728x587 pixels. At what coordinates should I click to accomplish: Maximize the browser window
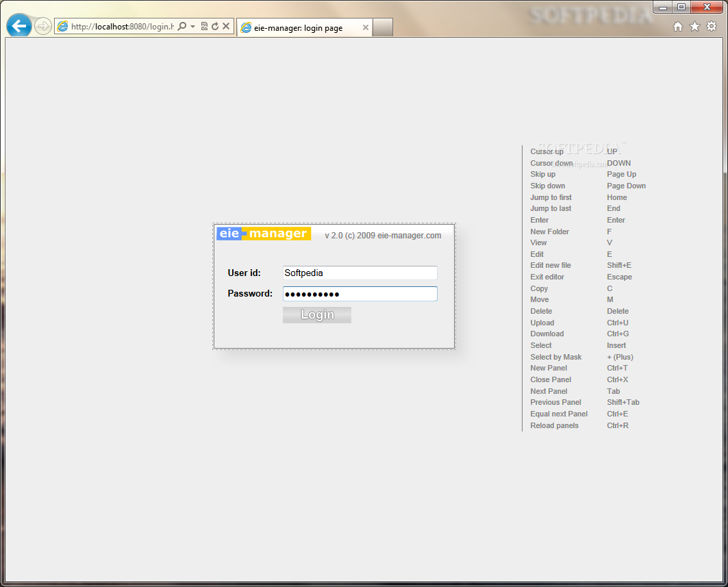click(x=681, y=7)
